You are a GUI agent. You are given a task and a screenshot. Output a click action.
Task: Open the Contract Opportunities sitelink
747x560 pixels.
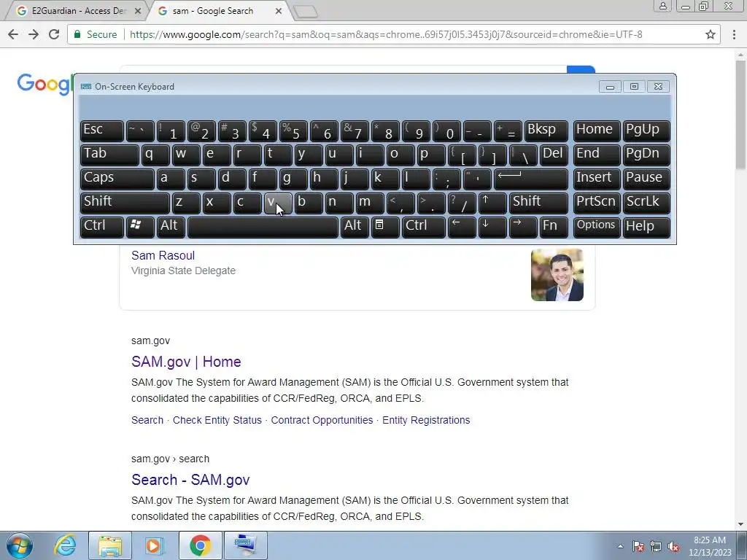(322, 420)
